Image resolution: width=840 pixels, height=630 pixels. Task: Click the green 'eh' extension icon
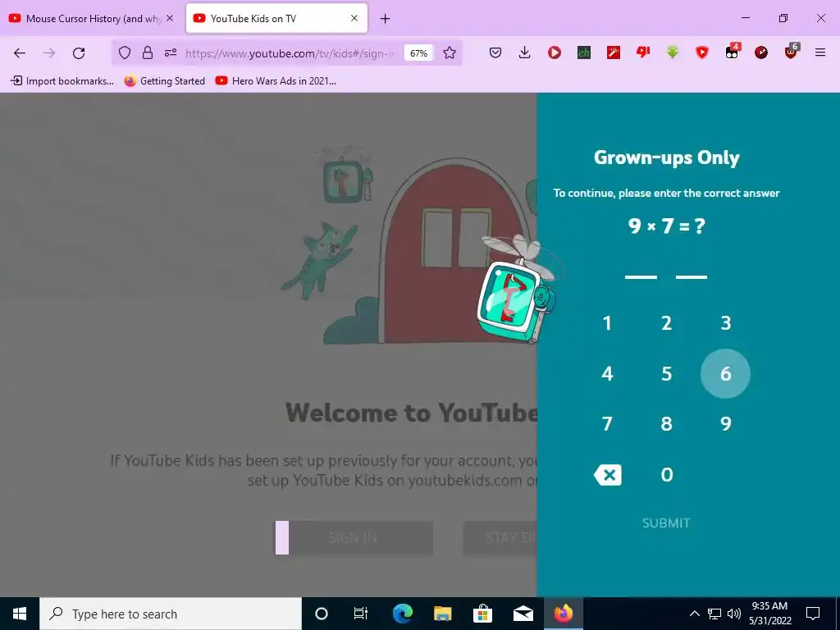click(x=584, y=52)
